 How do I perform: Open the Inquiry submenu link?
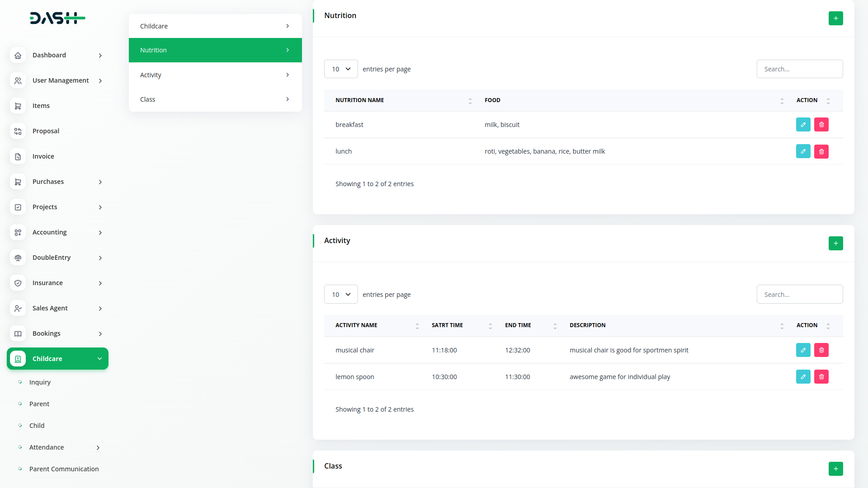click(x=40, y=382)
